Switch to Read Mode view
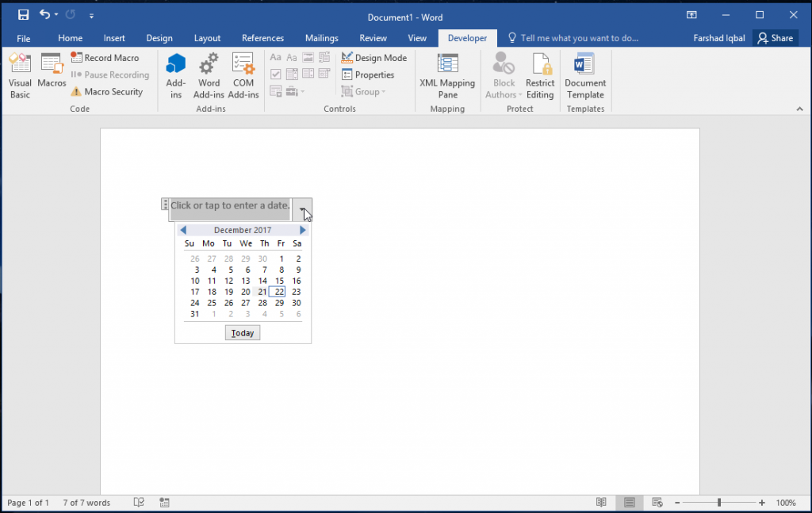The width and height of the screenshot is (812, 513). [601, 502]
